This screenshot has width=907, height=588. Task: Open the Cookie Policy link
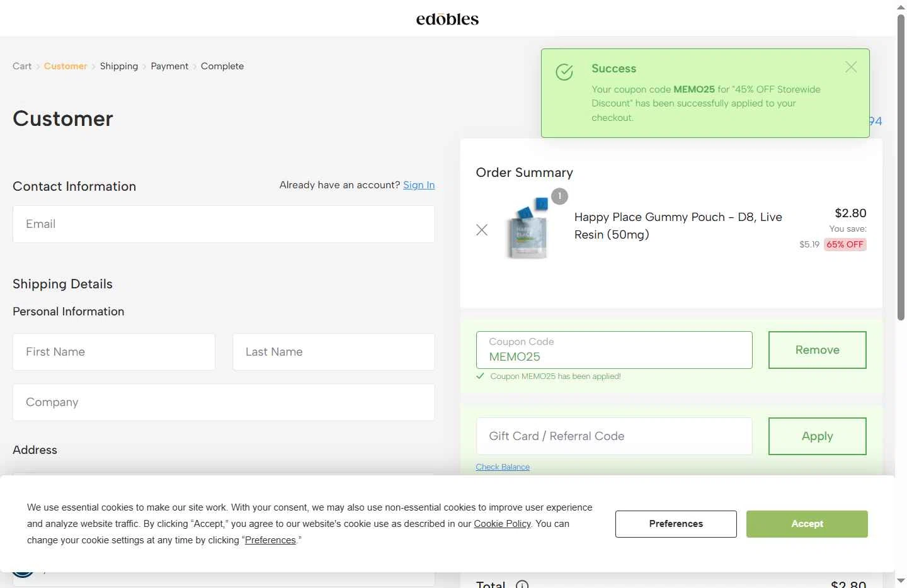(502, 524)
